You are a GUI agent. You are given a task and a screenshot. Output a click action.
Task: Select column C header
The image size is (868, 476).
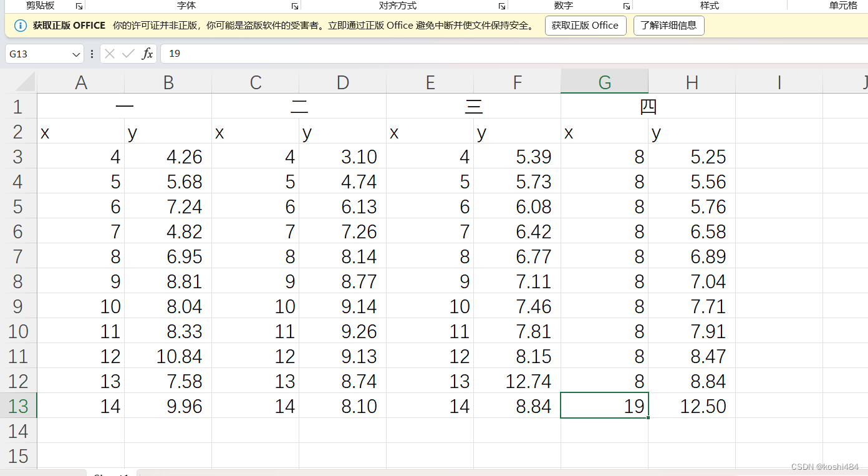click(x=256, y=82)
